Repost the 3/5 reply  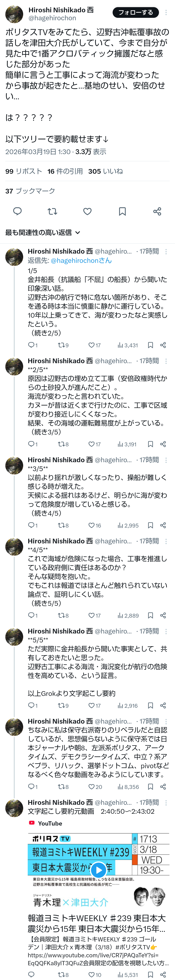pyautogui.click(x=61, y=525)
